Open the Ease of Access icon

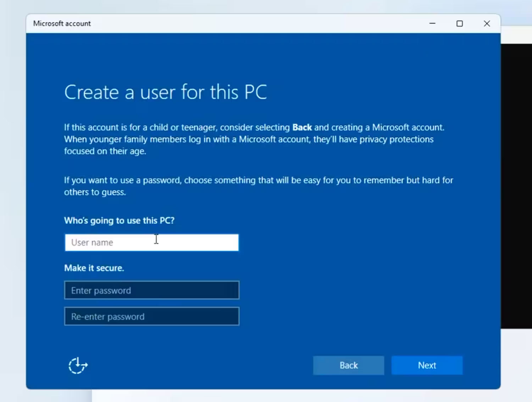(78, 365)
